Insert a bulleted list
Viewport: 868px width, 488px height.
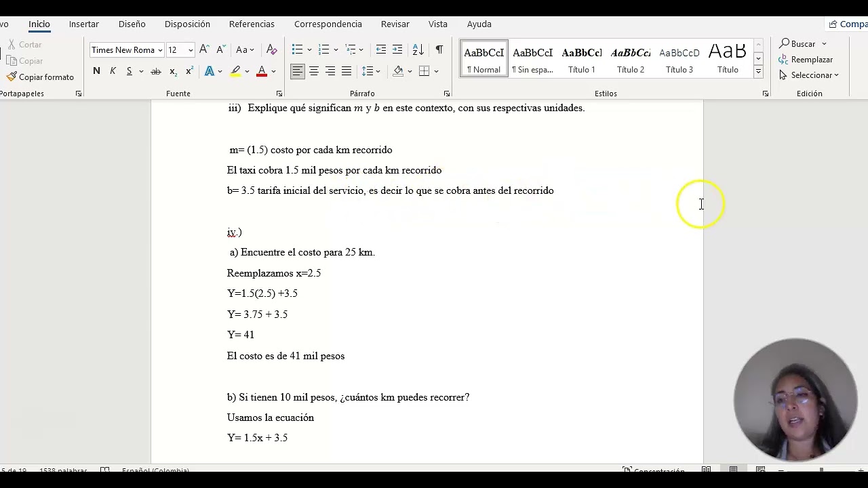(x=297, y=49)
